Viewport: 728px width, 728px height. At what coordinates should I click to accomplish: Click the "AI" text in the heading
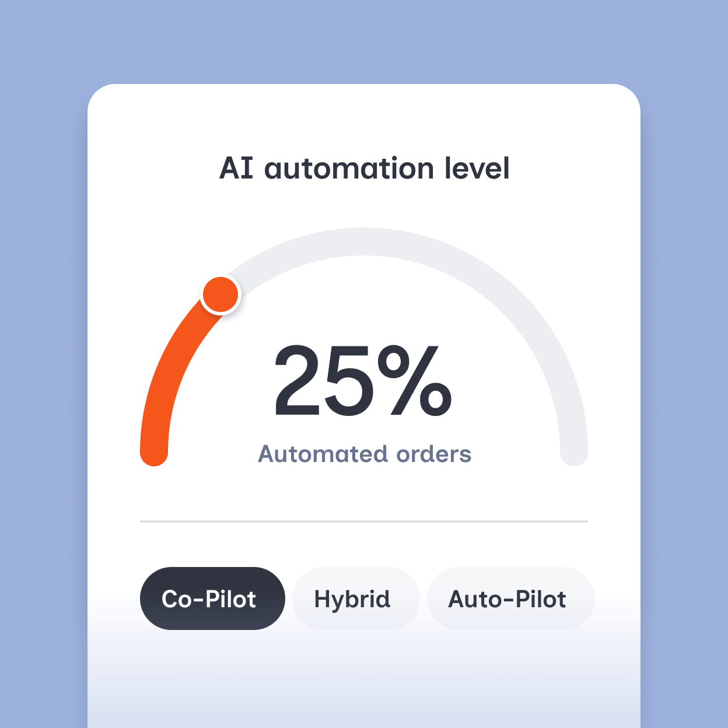tap(236, 169)
